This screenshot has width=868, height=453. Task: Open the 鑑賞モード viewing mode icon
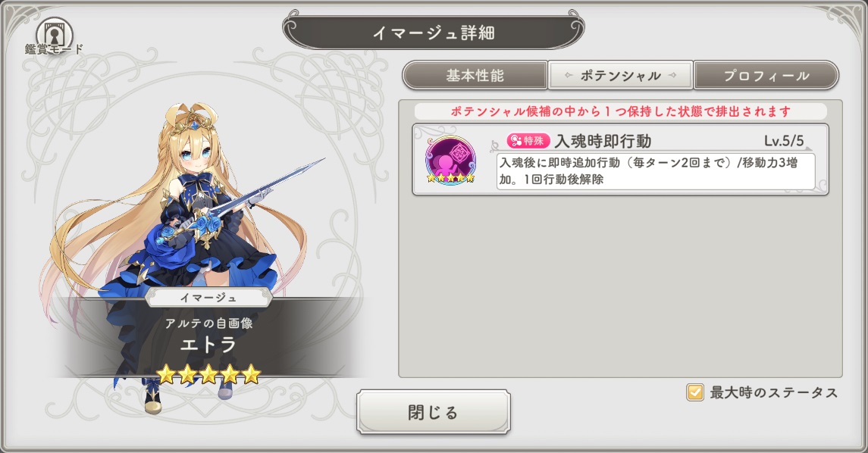[x=55, y=36]
